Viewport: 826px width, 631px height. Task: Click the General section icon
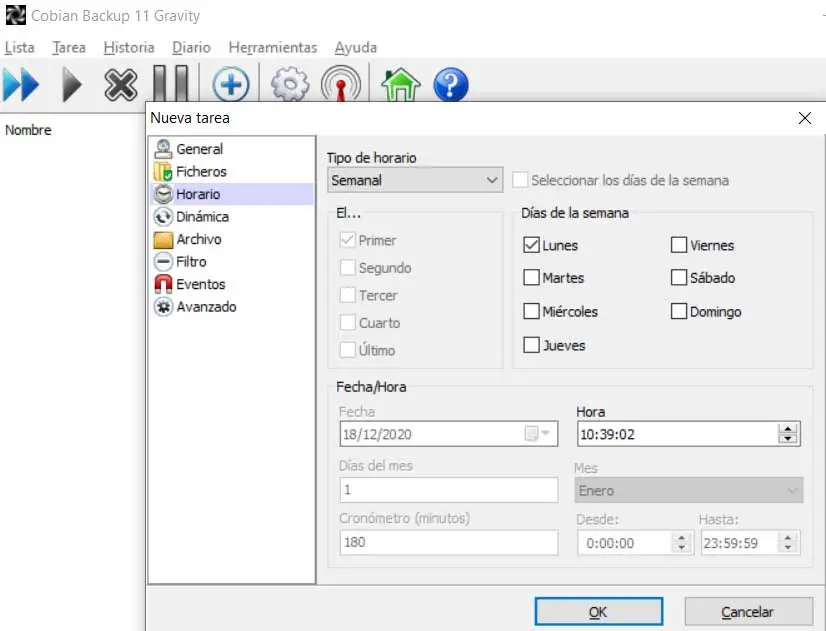(163, 149)
